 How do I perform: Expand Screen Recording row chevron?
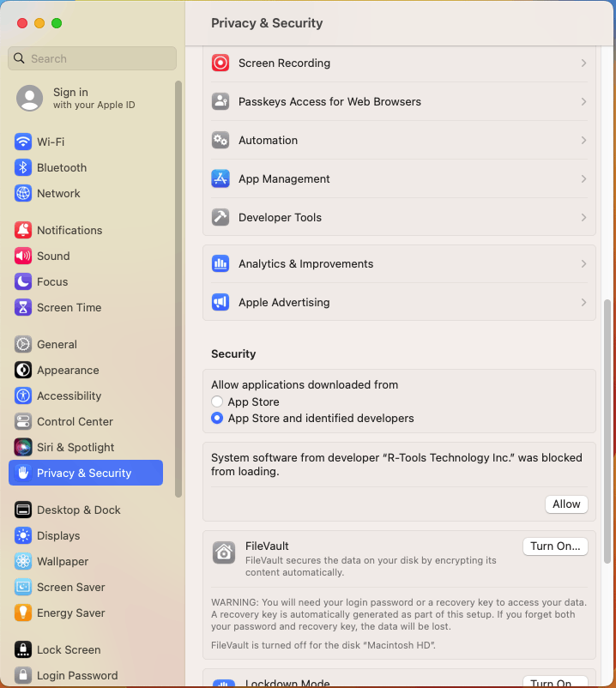click(x=583, y=63)
